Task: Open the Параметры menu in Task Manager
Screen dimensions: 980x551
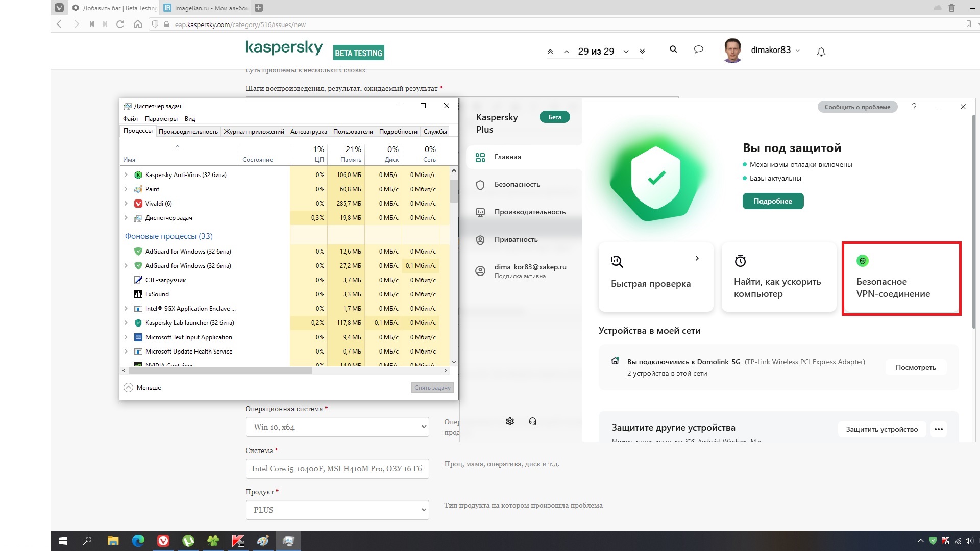Action: [161, 118]
